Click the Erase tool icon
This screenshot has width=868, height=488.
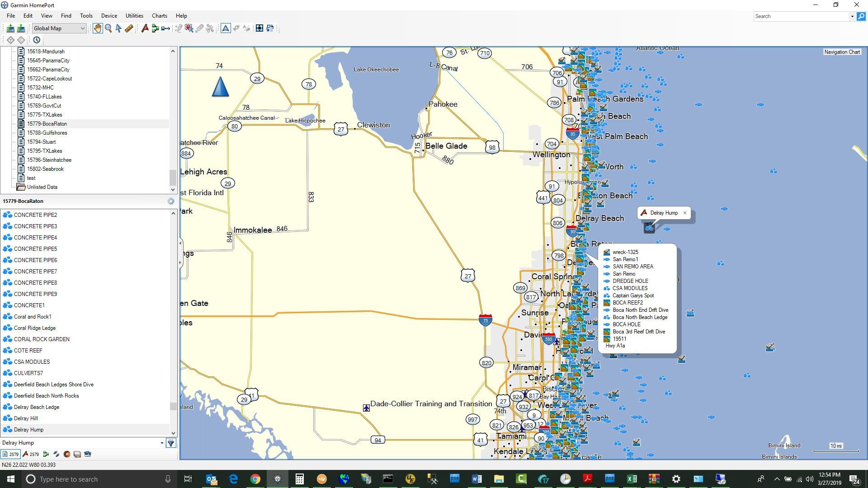199,28
